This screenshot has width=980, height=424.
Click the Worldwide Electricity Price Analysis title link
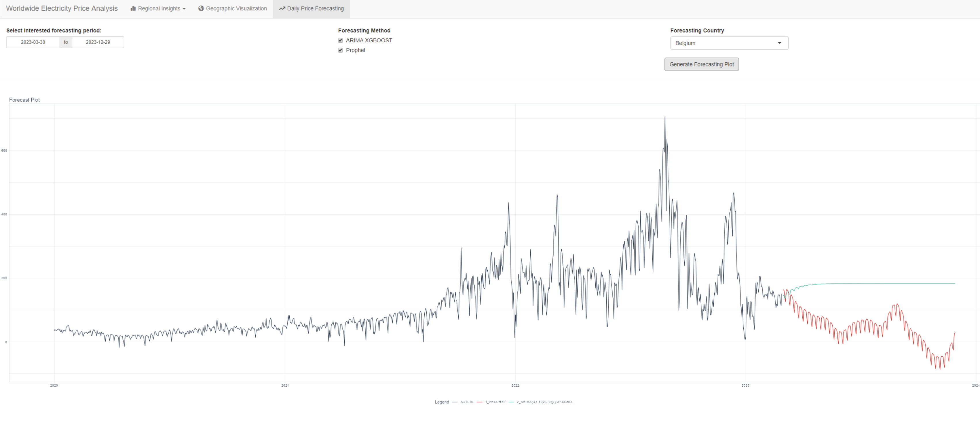(x=62, y=8)
